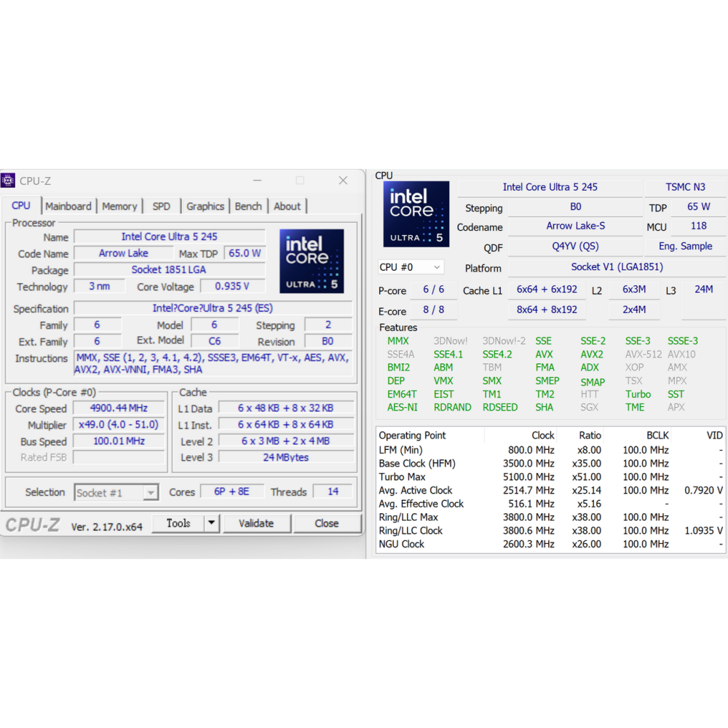Screen dimensions: 728x728
Task: Open the Memory tab
Action: 119,206
